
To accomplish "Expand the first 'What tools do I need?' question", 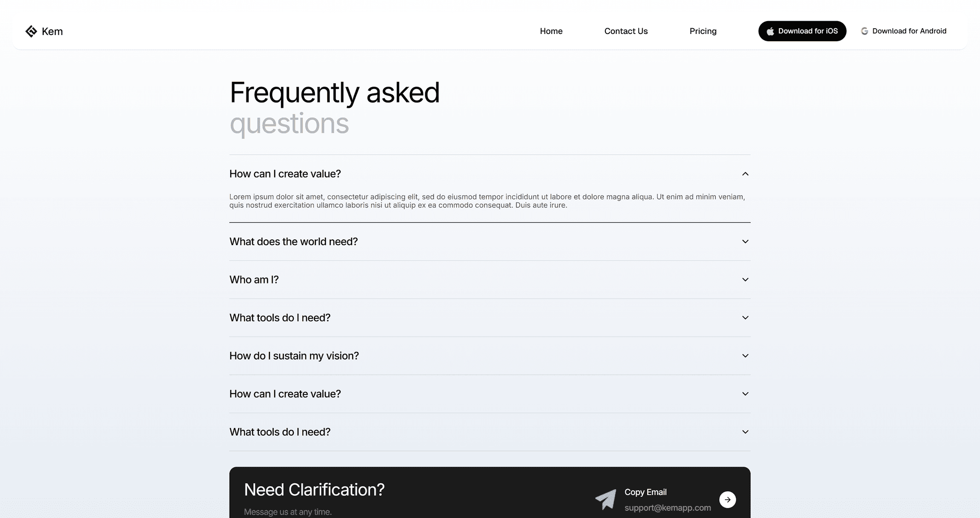I will click(745, 317).
